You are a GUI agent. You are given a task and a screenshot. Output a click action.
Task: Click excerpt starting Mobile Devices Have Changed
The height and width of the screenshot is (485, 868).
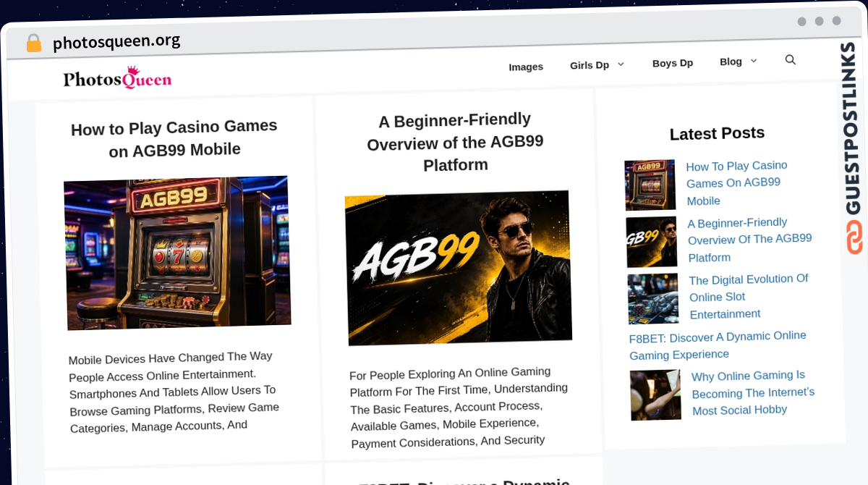[x=174, y=392]
